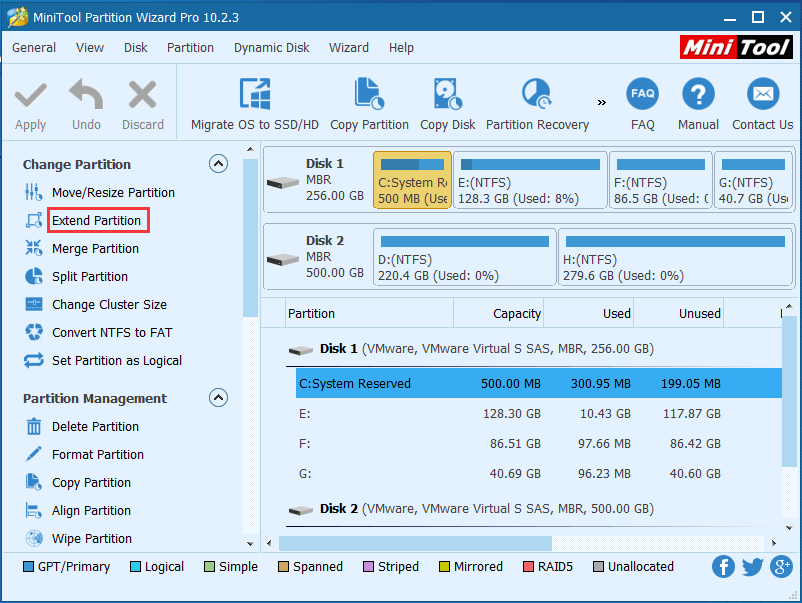This screenshot has width=802, height=603.
Task: Collapse the Partition Management panel
Action: pos(218,397)
